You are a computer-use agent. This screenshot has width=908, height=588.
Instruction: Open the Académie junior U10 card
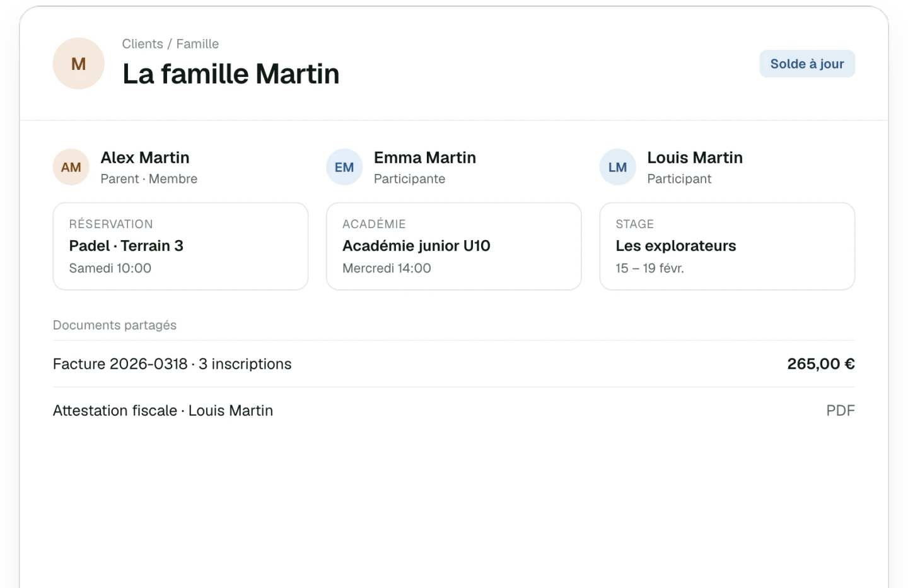coord(454,246)
